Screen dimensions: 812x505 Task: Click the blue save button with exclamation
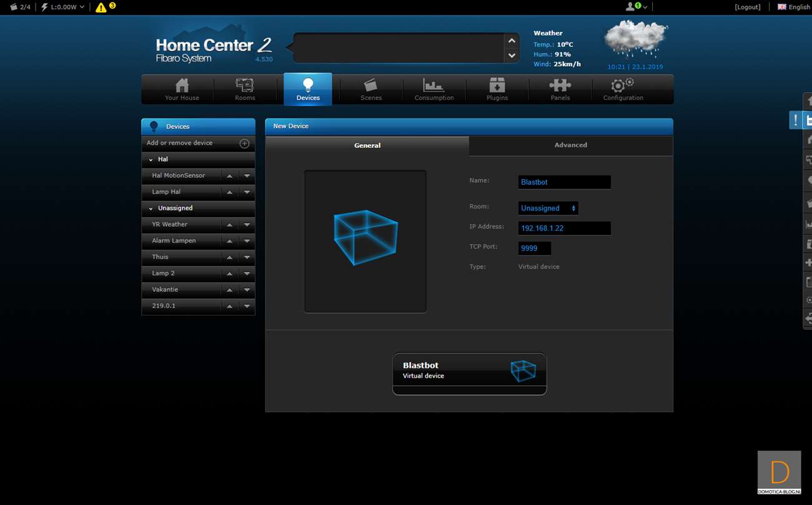coord(801,120)
